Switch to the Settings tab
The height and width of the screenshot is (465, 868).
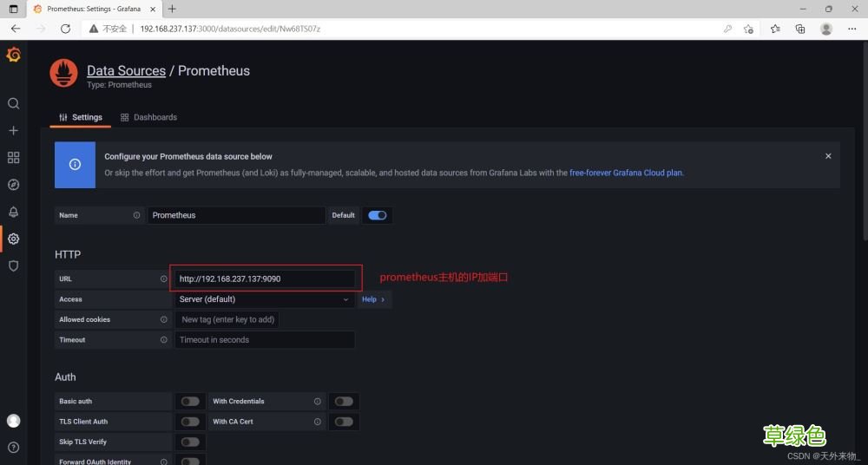pos(80,117)
